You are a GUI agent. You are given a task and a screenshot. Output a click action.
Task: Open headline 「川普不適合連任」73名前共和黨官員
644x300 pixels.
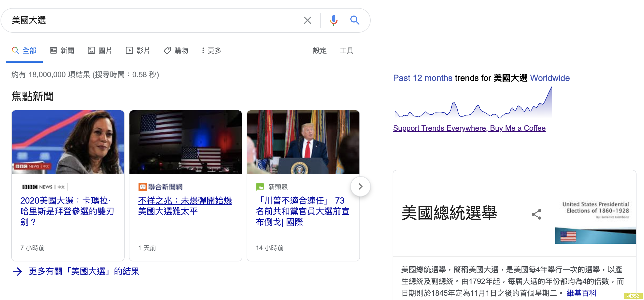pos(303,211)
